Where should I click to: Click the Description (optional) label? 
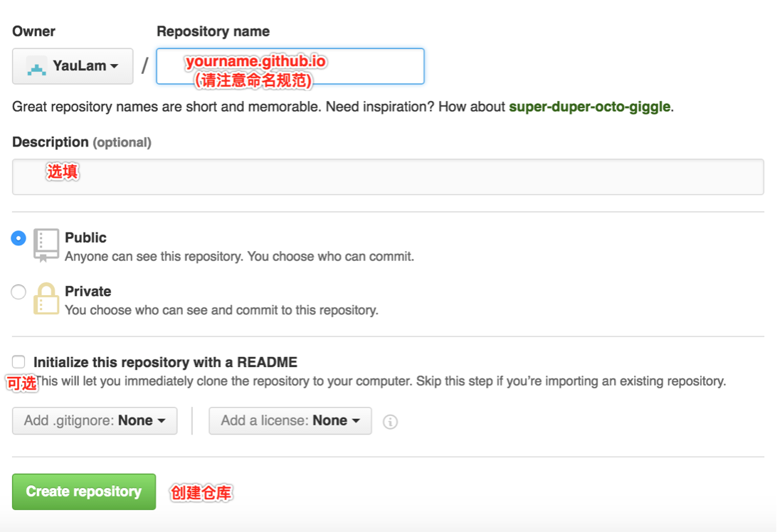[82, 142]
